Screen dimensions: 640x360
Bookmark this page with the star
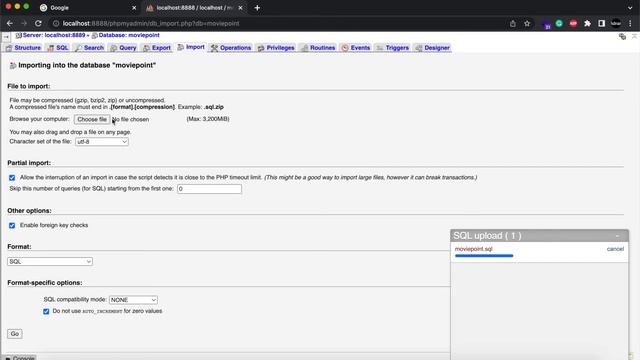[x=527, y=24]
